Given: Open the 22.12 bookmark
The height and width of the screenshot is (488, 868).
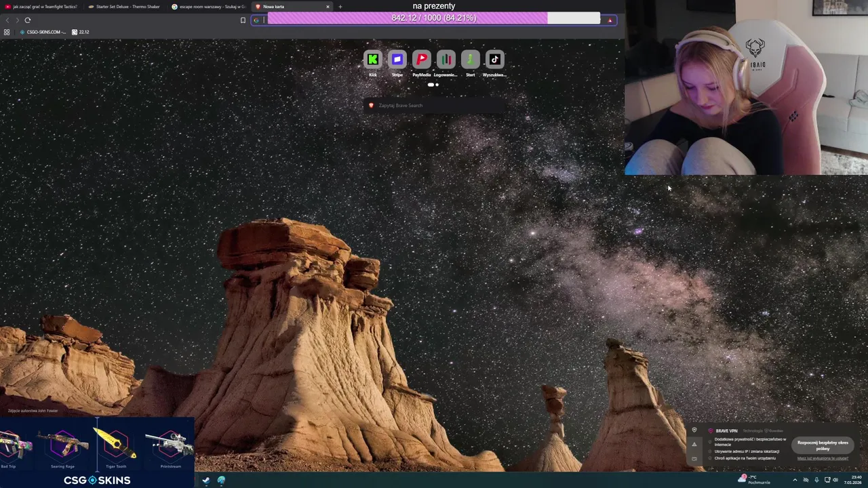Looking at the screenshot, I should [81, 32].
